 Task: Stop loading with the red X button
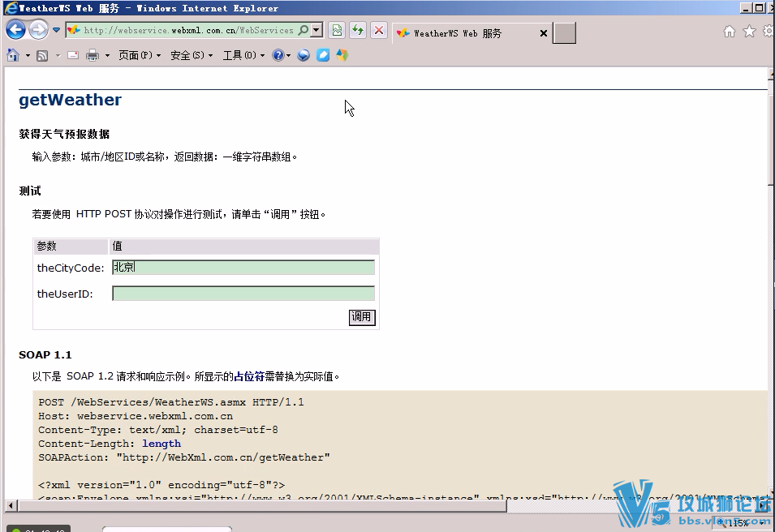pos(379,30)
